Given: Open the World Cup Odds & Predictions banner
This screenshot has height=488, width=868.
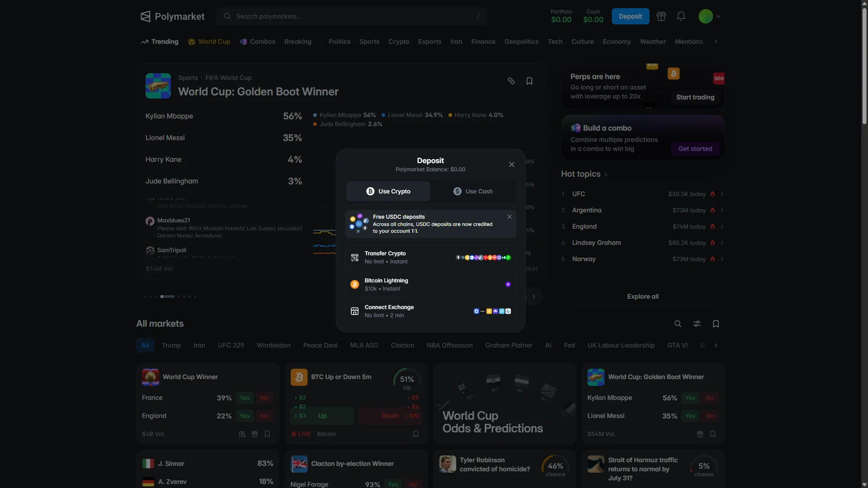Looking at the screenshot, I should coord(505,404).
